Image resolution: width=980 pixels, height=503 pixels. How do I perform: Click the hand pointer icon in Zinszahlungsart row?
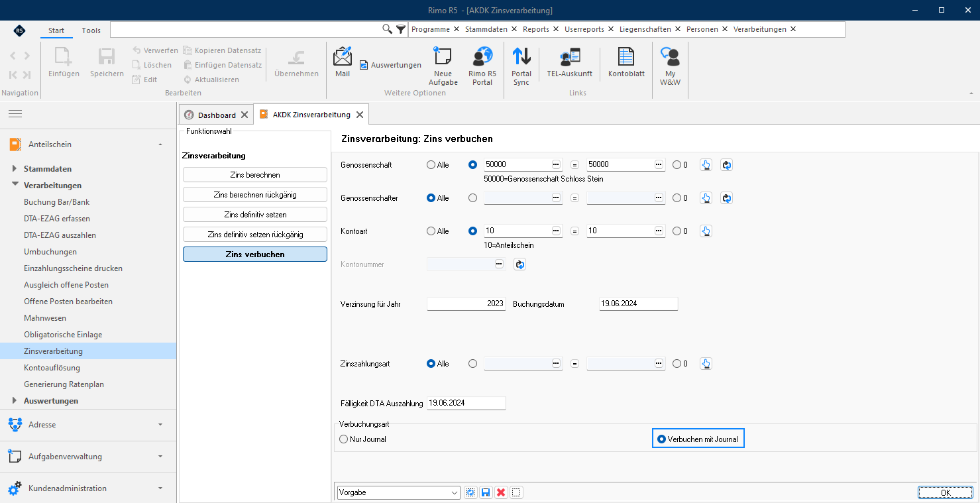(706, 364)
